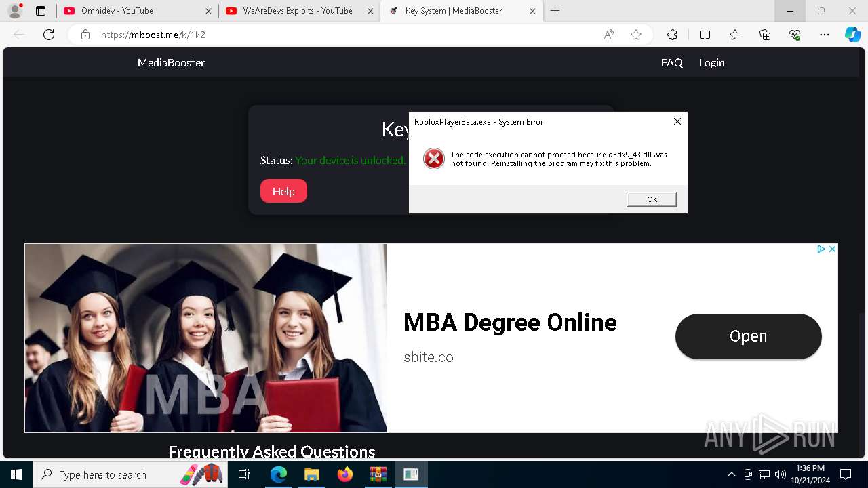Click the green "Your device is unlocked." status text
This screenshot has width=868, height=488.
click(x=350, y=161)
